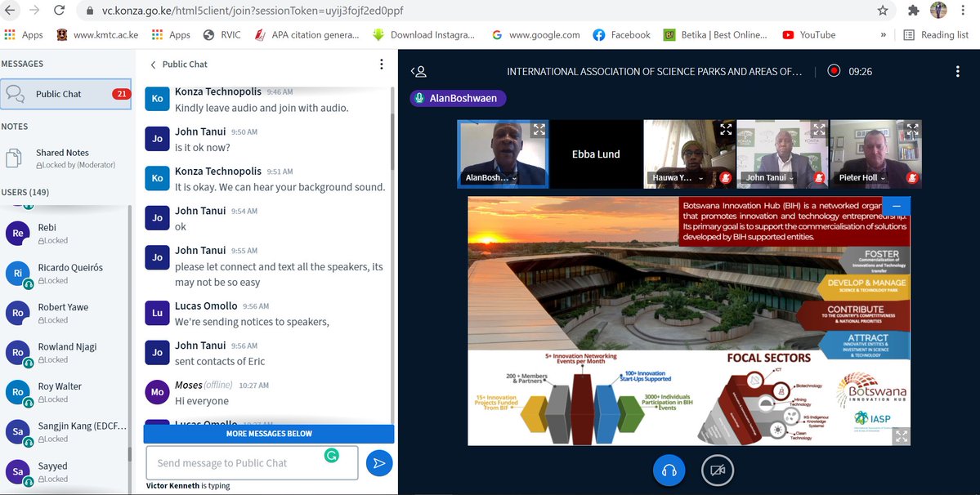980x495 pixels.
Task: Click the Grammarly icon in message box
Action: 332,456
